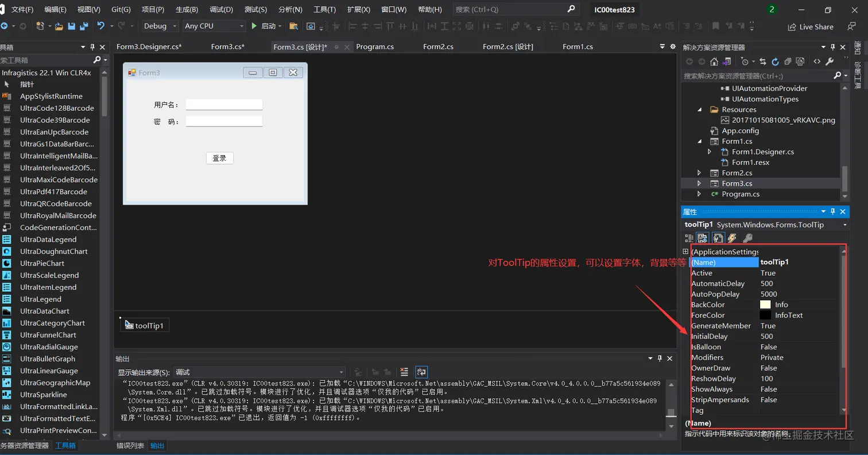Switch to Alphabetical view in Properties panel

pos(703,237)
